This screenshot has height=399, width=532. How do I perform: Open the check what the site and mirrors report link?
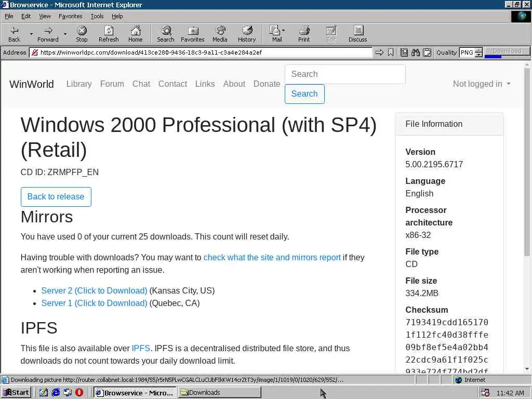[272, 257]
